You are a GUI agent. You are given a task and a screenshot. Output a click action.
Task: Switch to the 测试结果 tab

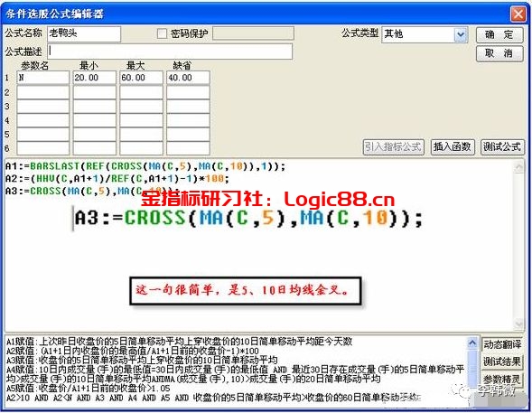(502, 361)
